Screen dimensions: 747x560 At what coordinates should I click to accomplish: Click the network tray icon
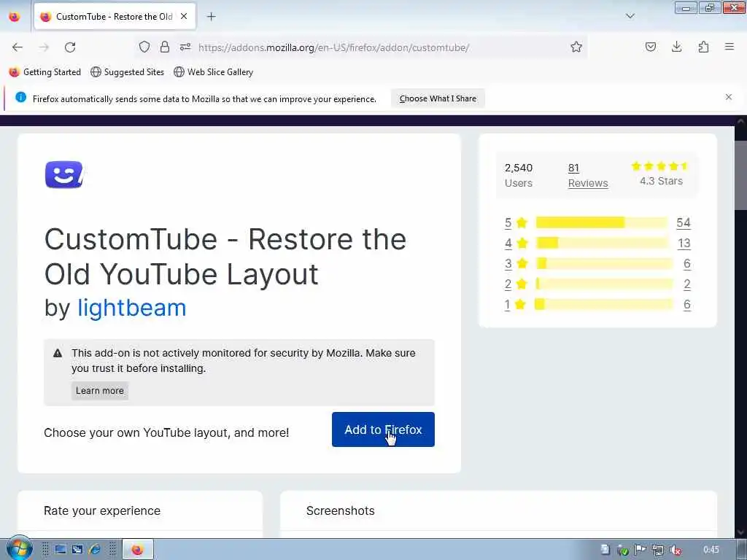[x=658, y=550]
